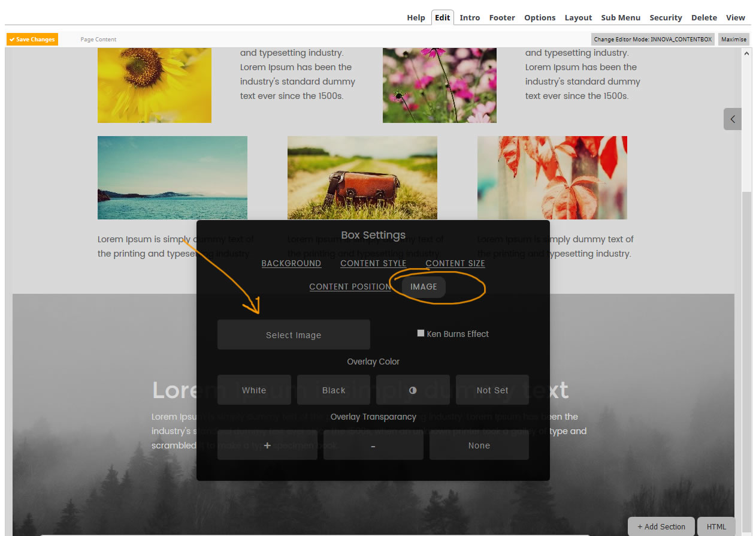
Task: Open the CONTENT POSITION tab
Action: [x=350, y=287]
